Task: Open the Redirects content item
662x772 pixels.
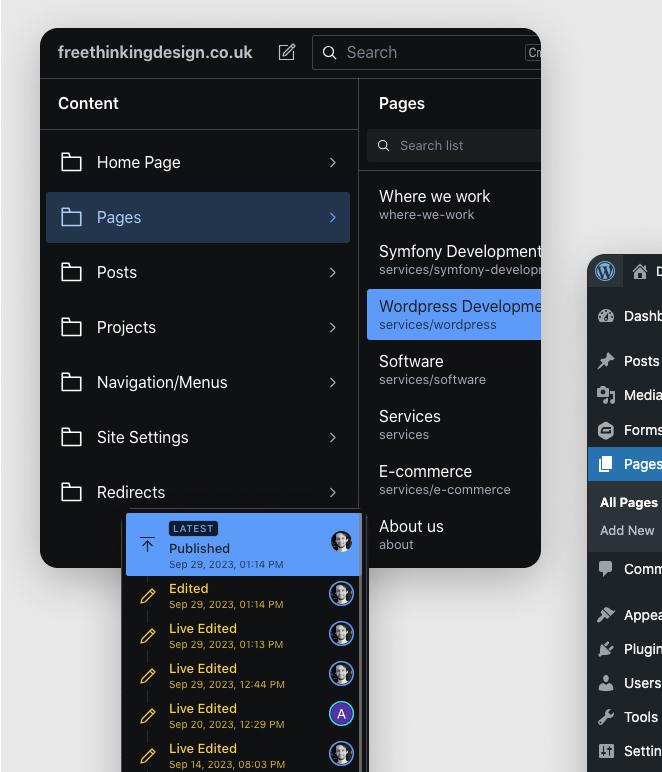Action: [x=198, y=492]
